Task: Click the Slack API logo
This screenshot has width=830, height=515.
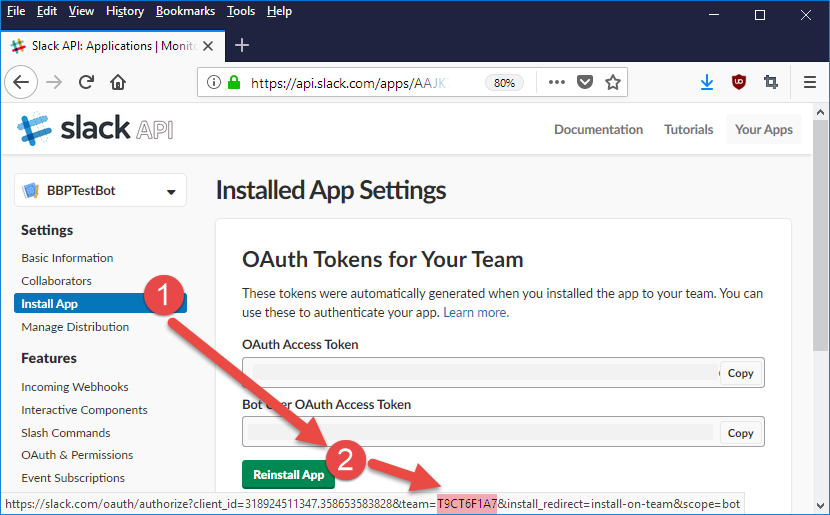Action: pyautogui.click(x=95, y=129)
